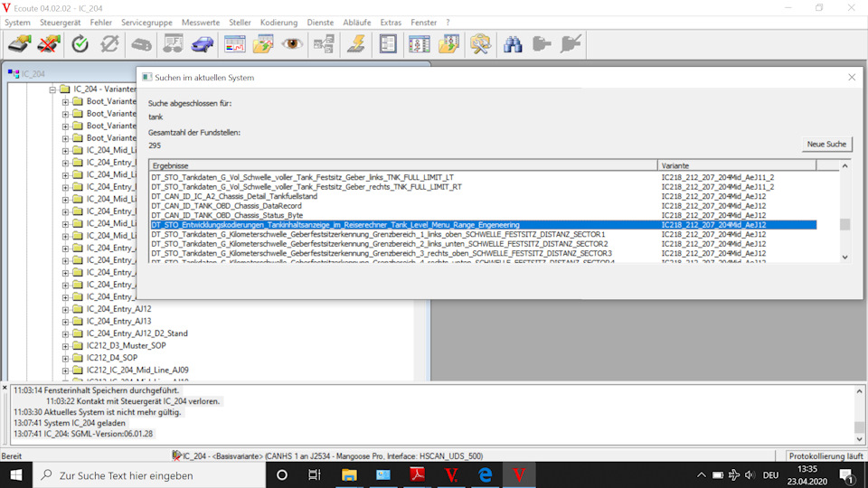
Task: Click the folder with chart icon
Action: click(x=263, y=43)
